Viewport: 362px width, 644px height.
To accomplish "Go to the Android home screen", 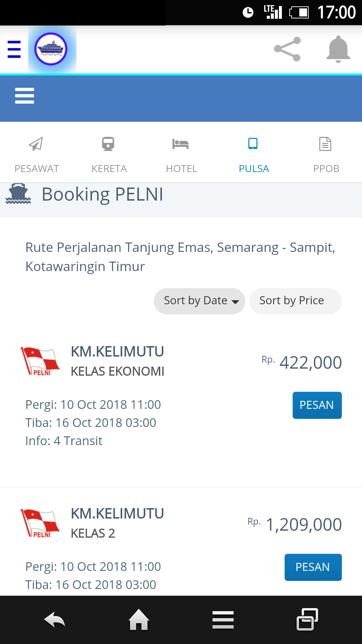I will tap(139, 620).
